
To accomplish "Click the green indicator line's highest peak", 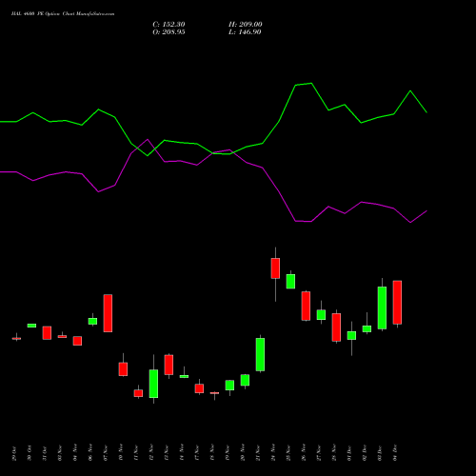I will (311, 84).
